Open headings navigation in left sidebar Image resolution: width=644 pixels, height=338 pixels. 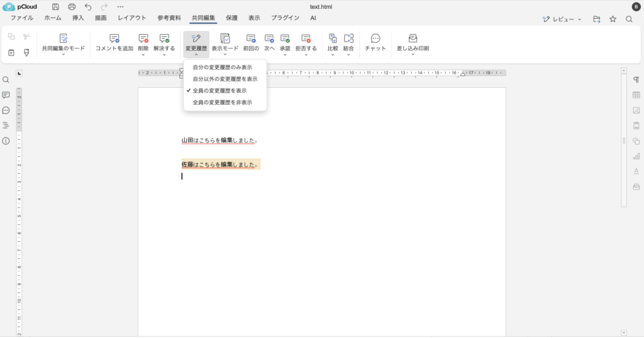6,126
